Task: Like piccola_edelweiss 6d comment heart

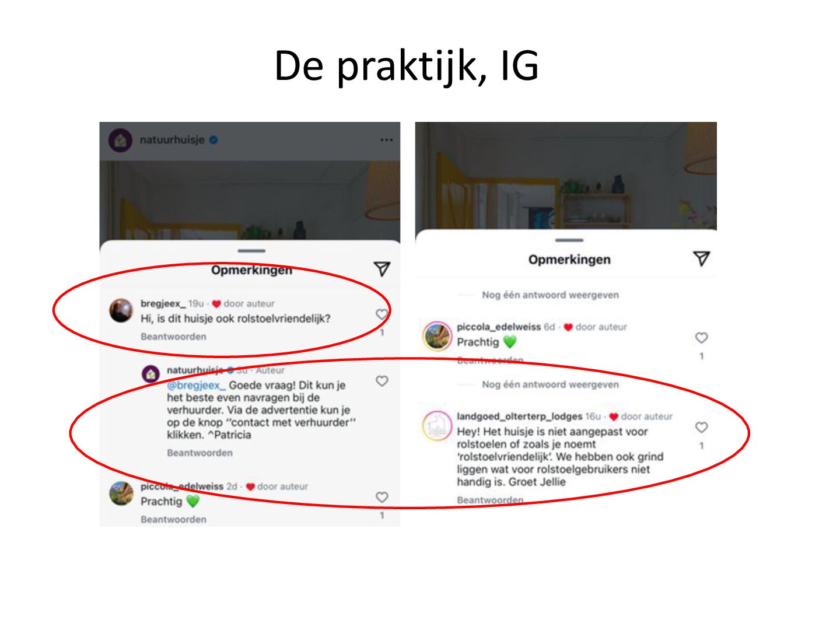Action: [701, 338]
